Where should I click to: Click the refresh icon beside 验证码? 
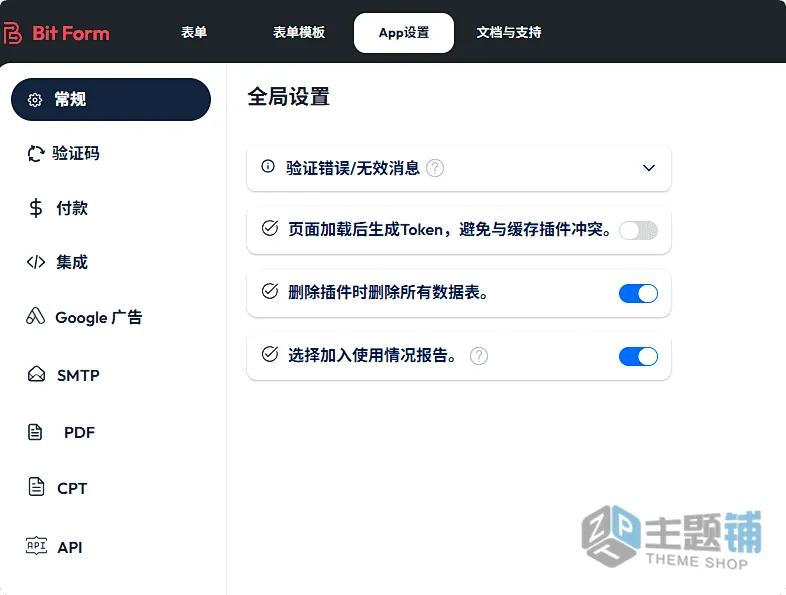(x=36, y=153)
